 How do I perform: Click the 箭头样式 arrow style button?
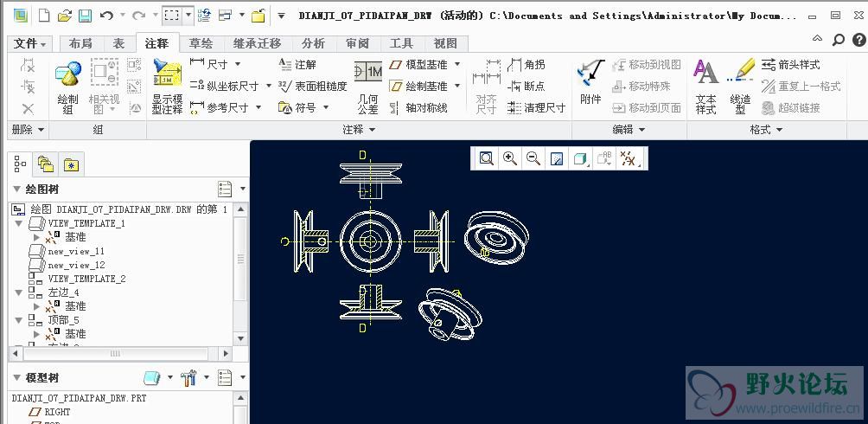[790, 64]
